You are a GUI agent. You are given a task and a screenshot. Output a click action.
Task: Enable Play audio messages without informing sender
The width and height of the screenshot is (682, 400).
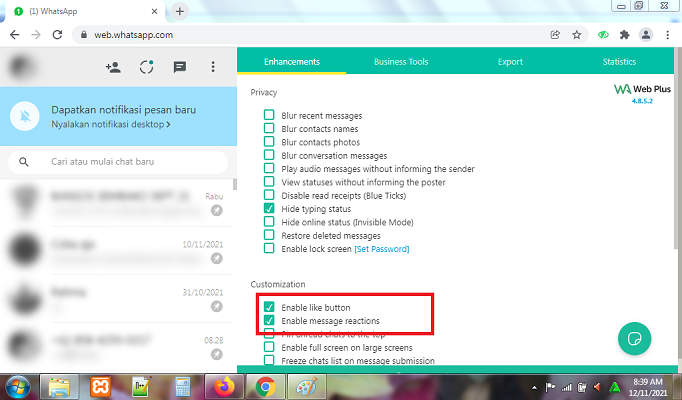point(269,168)
